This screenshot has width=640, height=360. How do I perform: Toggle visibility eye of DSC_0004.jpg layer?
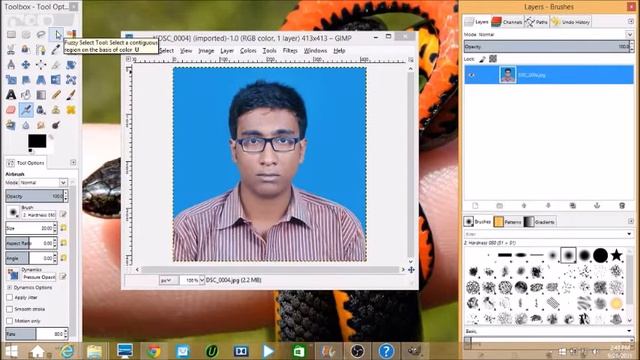point(472,75)
